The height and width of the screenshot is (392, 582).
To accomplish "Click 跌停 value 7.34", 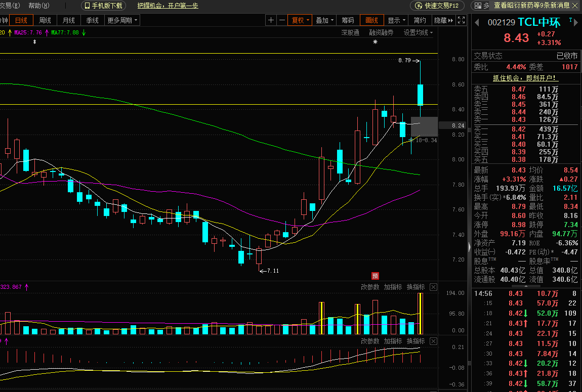I will click(571, 225).
